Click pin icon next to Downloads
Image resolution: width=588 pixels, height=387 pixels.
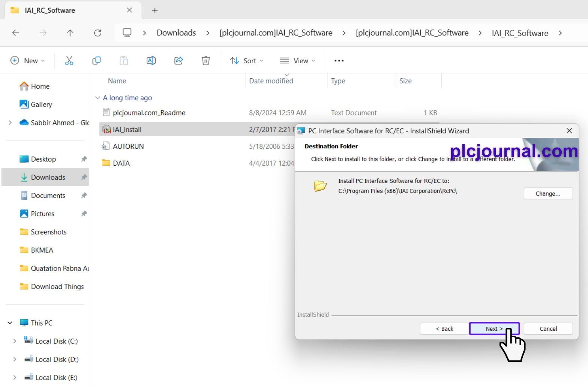84,177
